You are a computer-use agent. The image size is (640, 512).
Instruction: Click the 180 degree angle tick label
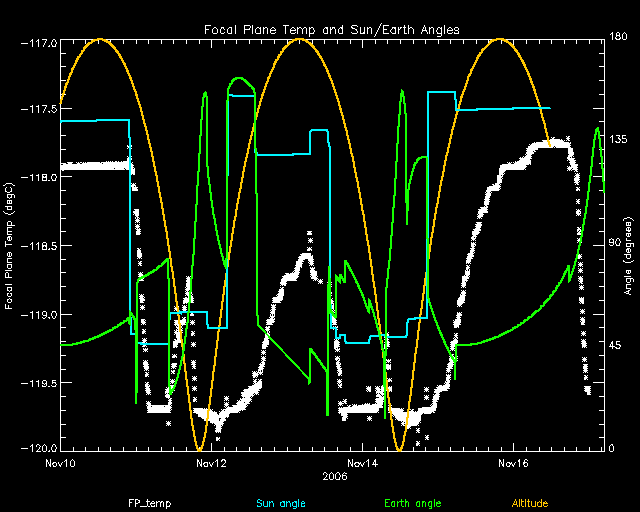(618, 38)
